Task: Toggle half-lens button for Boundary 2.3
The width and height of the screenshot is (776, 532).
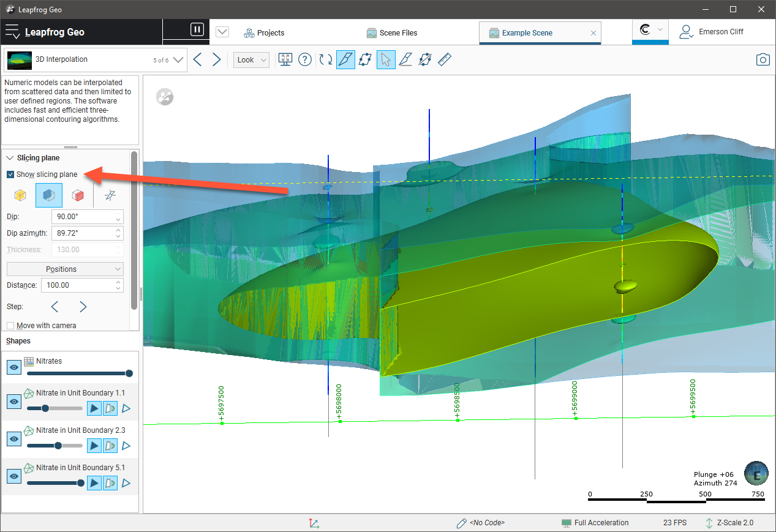Action: [110, 446]
